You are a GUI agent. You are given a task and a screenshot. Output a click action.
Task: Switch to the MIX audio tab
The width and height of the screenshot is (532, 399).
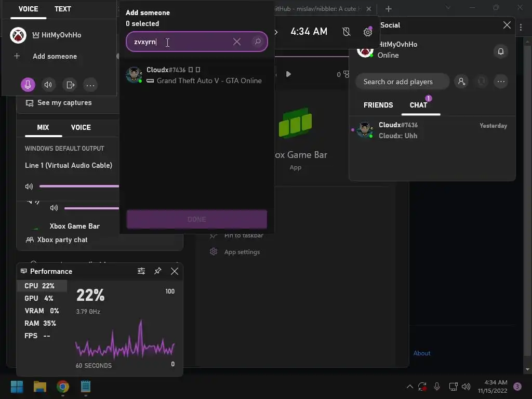(x=43, y=128)
